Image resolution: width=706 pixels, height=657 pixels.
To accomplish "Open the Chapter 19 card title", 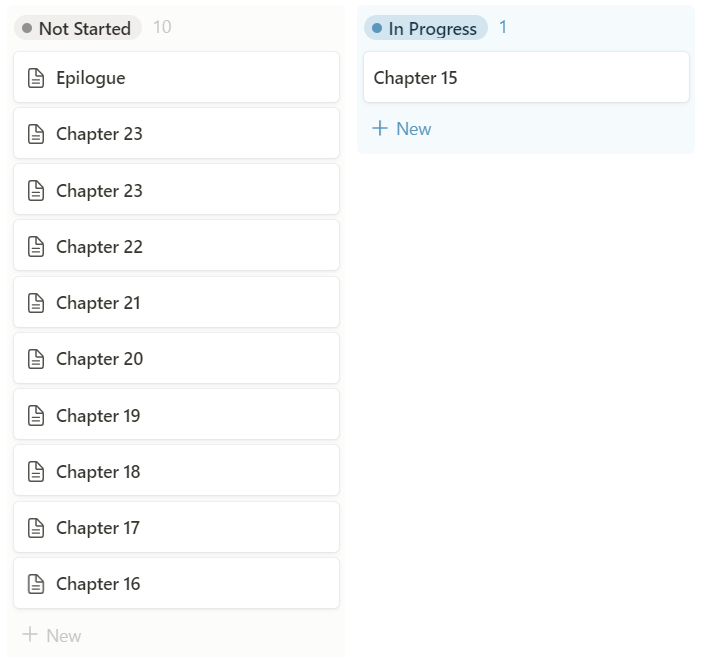I will coord(99,416).
